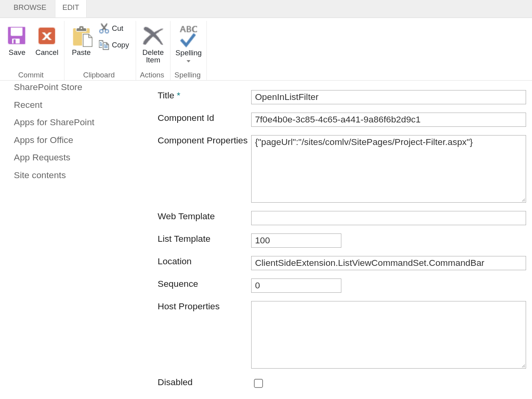Click the Sequence field showing 0
This screenshot has width=532, height=399.
pyautogui.click(x=296, y=286)
